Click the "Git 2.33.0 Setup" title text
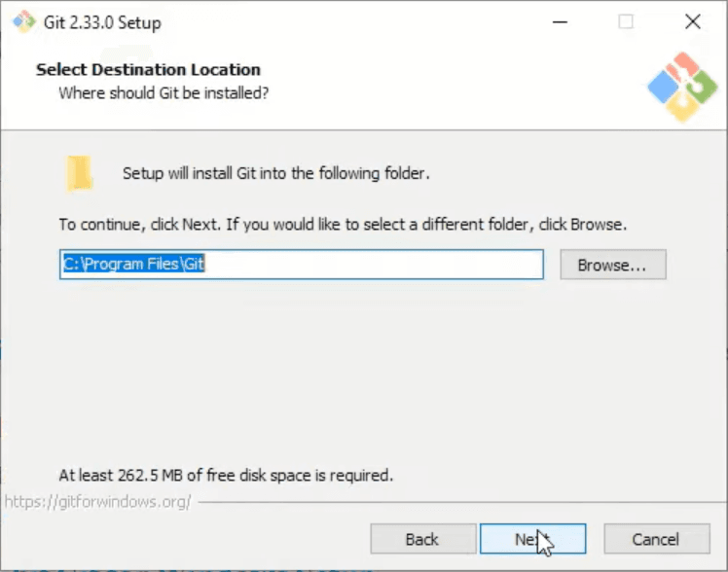Viewport: 728px width, 572px height. click(x=102, y=21)
